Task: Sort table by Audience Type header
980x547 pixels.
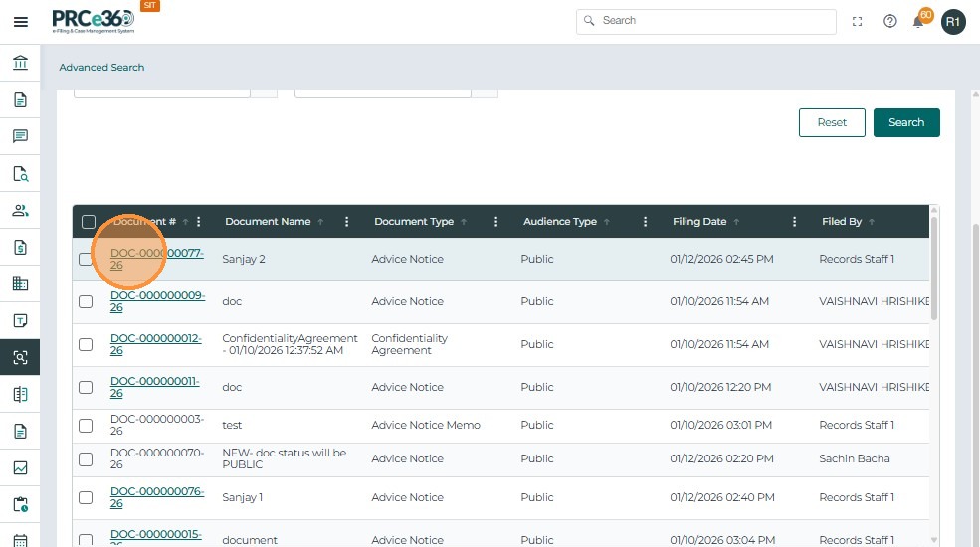Action: 560,222
